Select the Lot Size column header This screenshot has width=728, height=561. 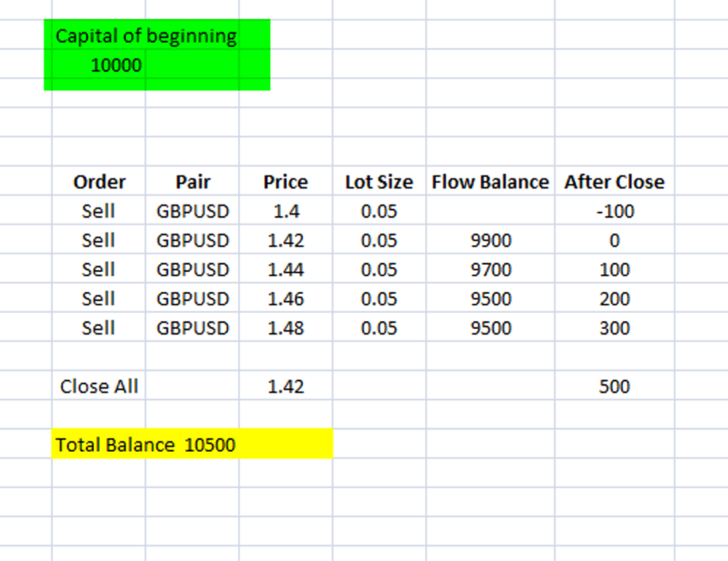379,181
